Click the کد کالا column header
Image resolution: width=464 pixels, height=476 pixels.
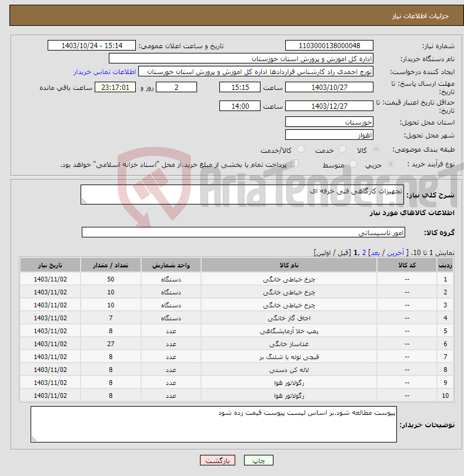click(407, 265)
